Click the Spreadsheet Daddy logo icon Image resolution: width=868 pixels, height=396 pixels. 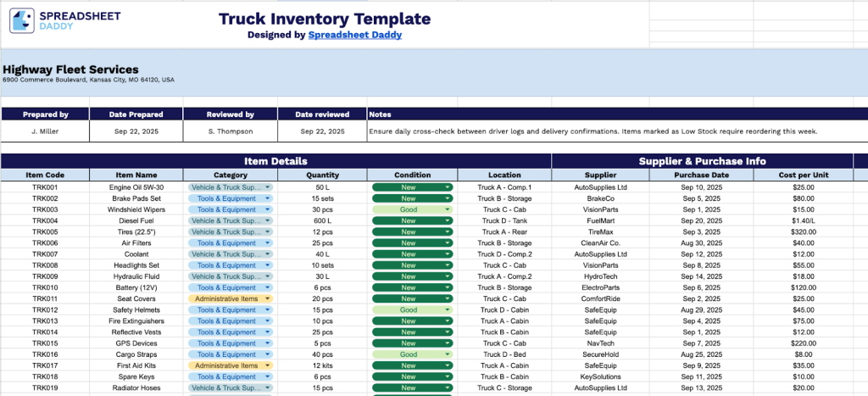tap(21, 20)
